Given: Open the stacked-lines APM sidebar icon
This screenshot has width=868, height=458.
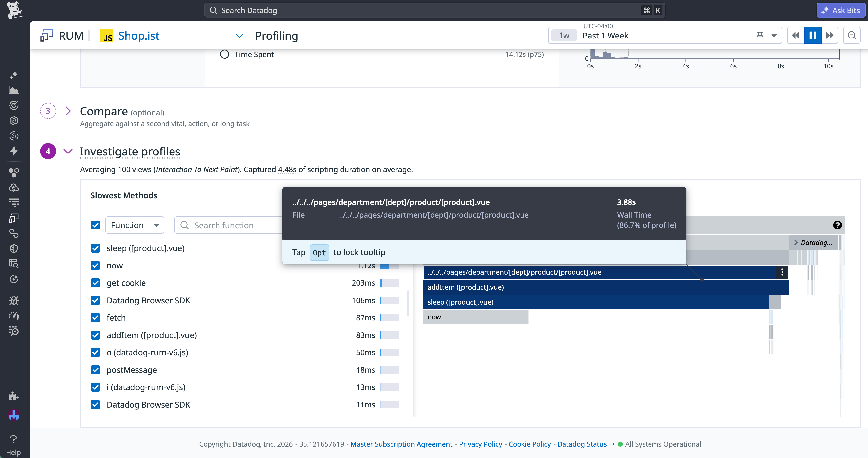Looking at the screenshot, I should tap(14, 203).
